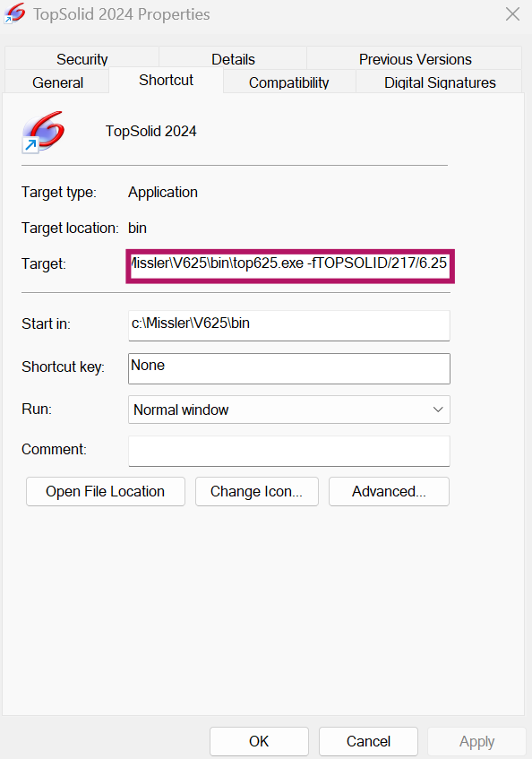This screenshot has width=532, height=759.
Task: Click Open File Location button
Action: tap(106, 491)
